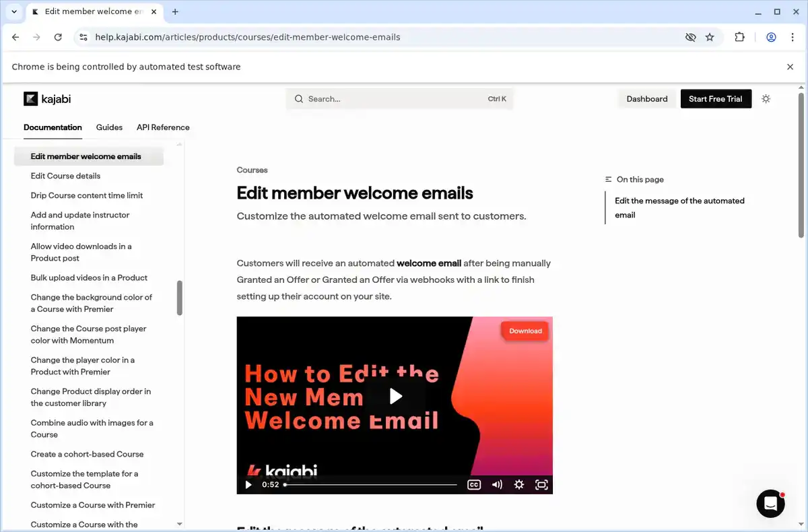The width and height of the screenshot is (808, 532).
Task: Toggle closed captions on the video
Action: [474, 484]
